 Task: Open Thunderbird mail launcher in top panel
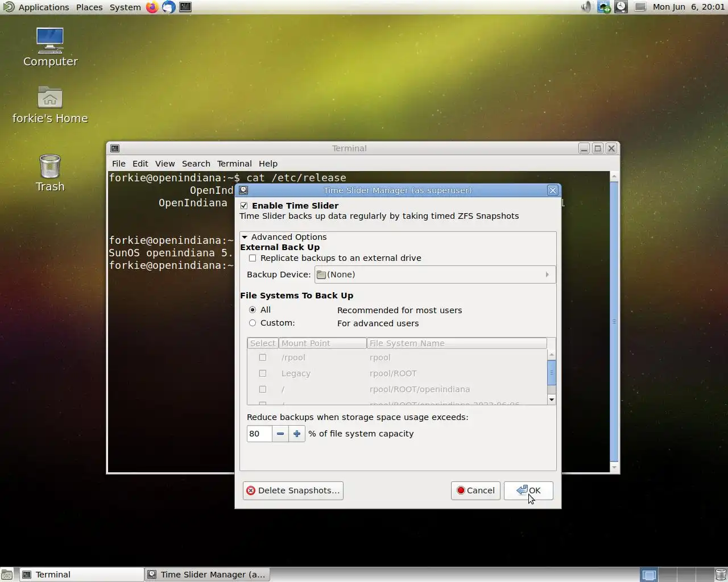point(169,7)
